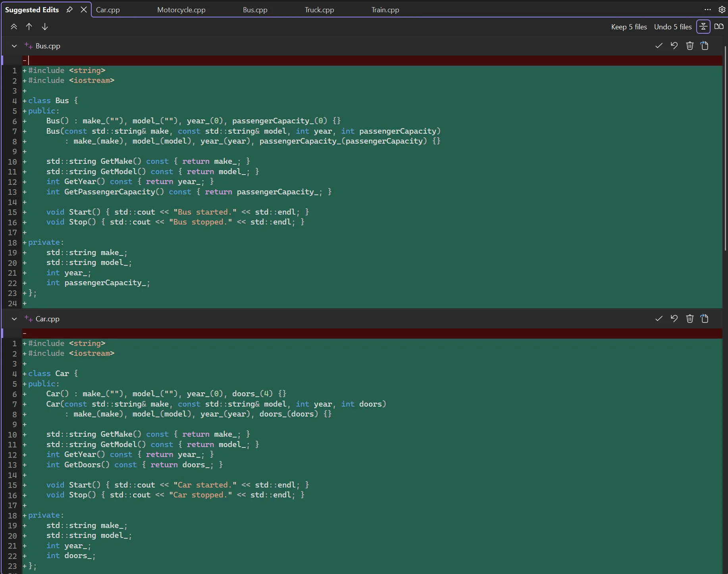Switch to the Truck.cpp tab
Screen dimensions: 728x574
320,10
